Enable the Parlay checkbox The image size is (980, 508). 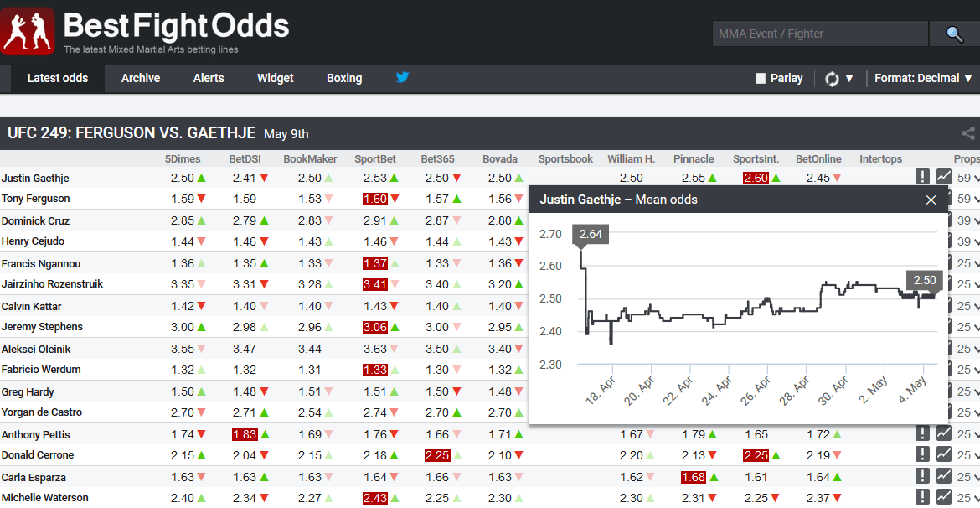click(x=761, y=78)
